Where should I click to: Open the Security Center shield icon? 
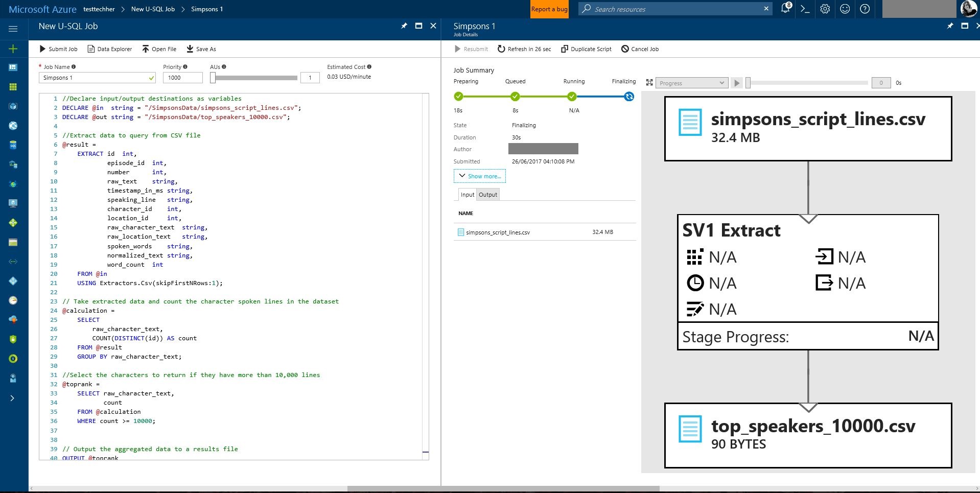(13, 339)
